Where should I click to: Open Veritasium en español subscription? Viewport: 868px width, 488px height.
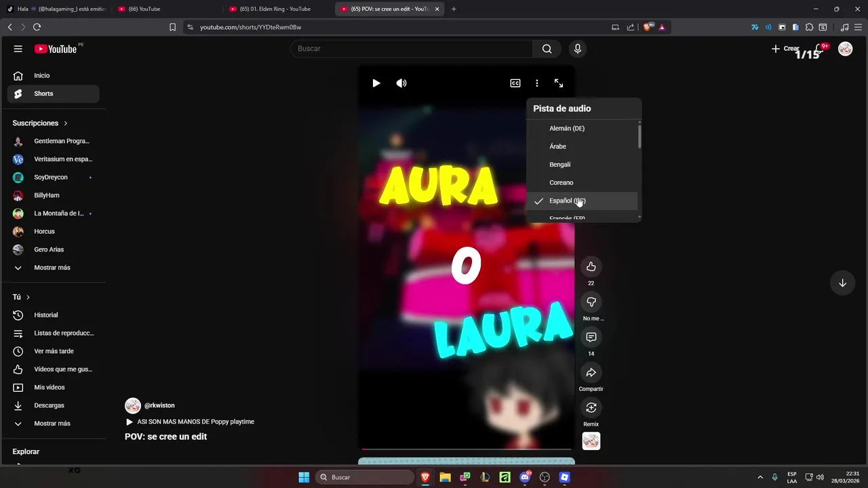tap(54, 159)
